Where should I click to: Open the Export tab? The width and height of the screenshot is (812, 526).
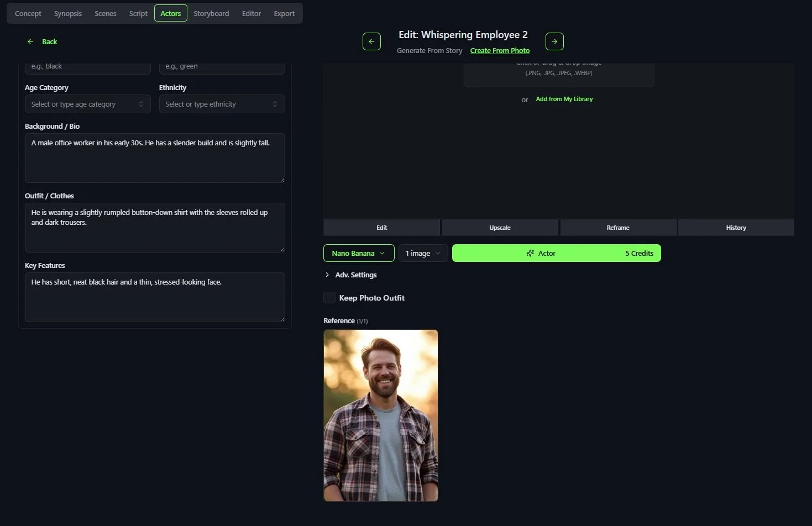[284, 13]
